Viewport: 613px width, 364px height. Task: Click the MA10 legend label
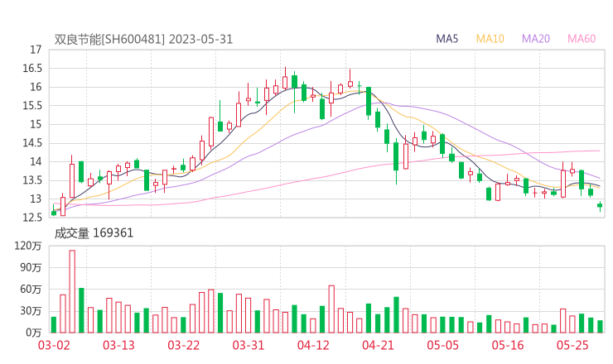pos(490,39)
